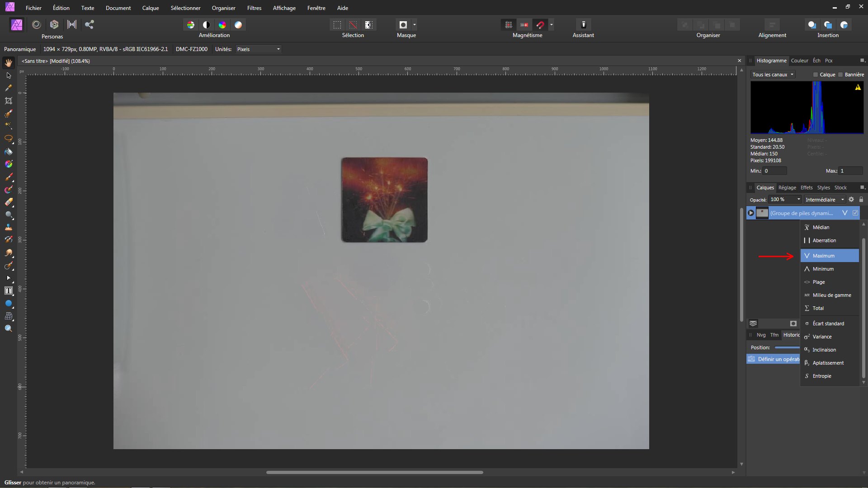Expand the stack group layer arrow
868x488 pixels.
tap(751, 213)
